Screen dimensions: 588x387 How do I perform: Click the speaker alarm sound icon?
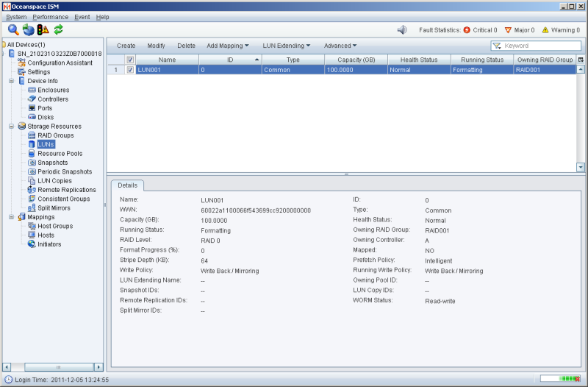pos(402,29)
